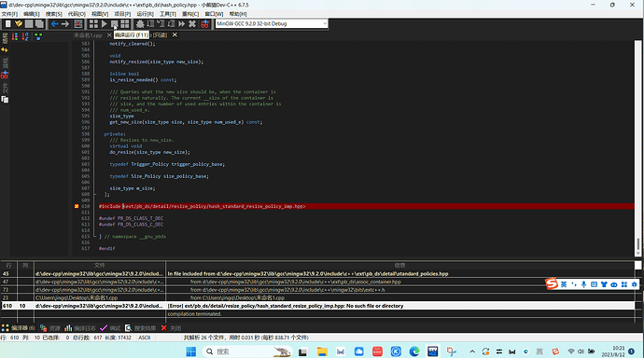
Task: Open the compiler set MinGW GCC dropdown
Action: [272, 24]
